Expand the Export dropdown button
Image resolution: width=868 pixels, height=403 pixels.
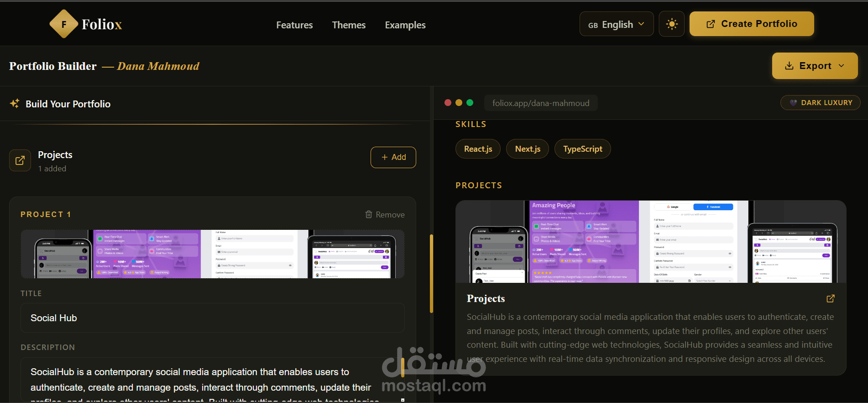pyautogui.click(x=815, y=66)
